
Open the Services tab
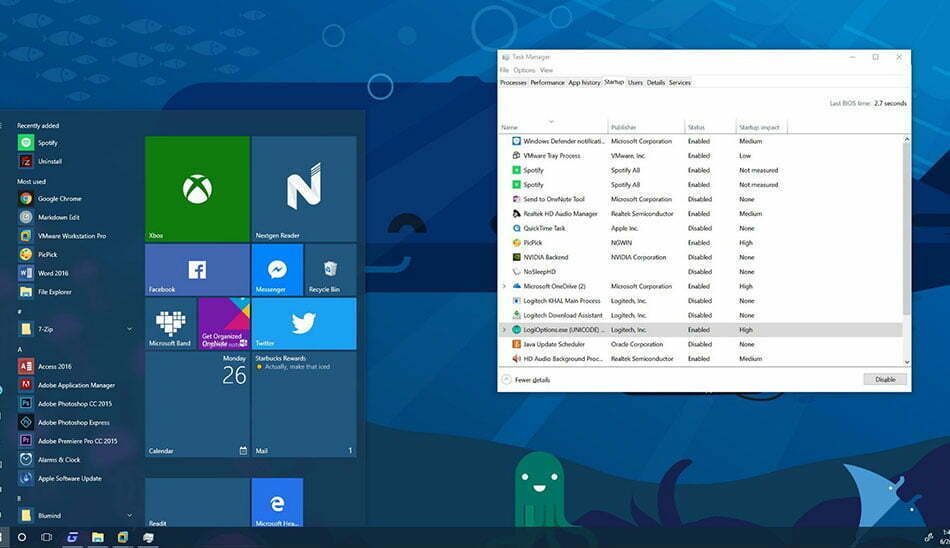[x=680, y=82]
